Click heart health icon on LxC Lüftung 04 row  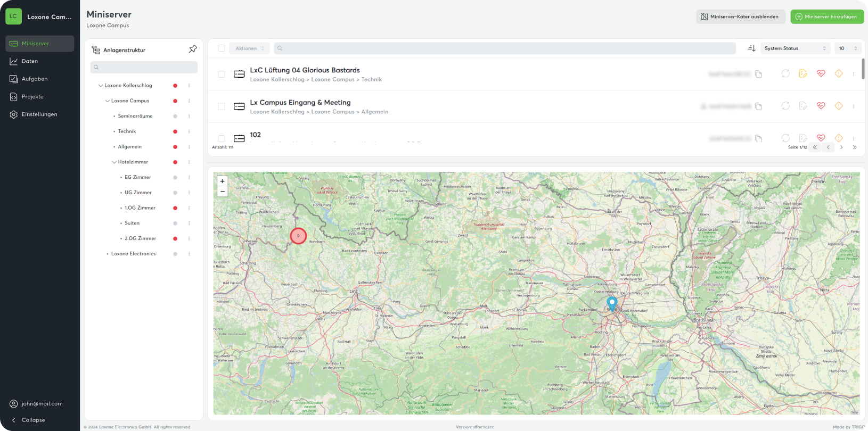tap(821, 73)
